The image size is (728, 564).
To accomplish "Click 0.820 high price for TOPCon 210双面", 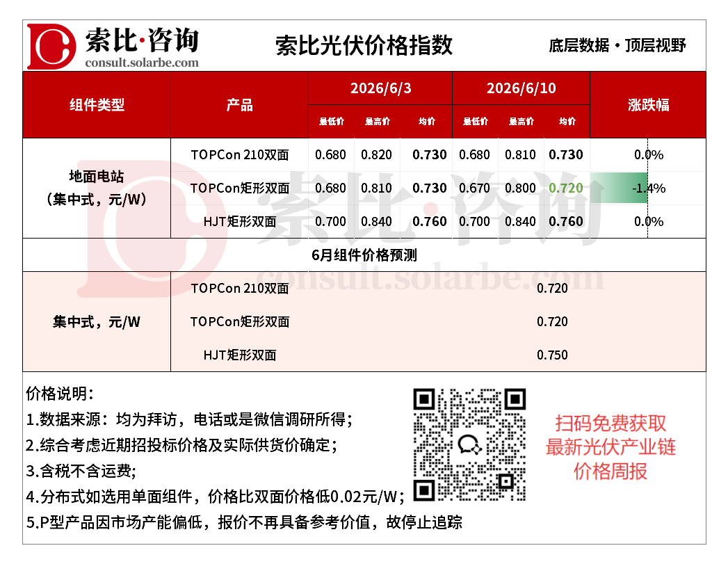I will click(377, 154).
